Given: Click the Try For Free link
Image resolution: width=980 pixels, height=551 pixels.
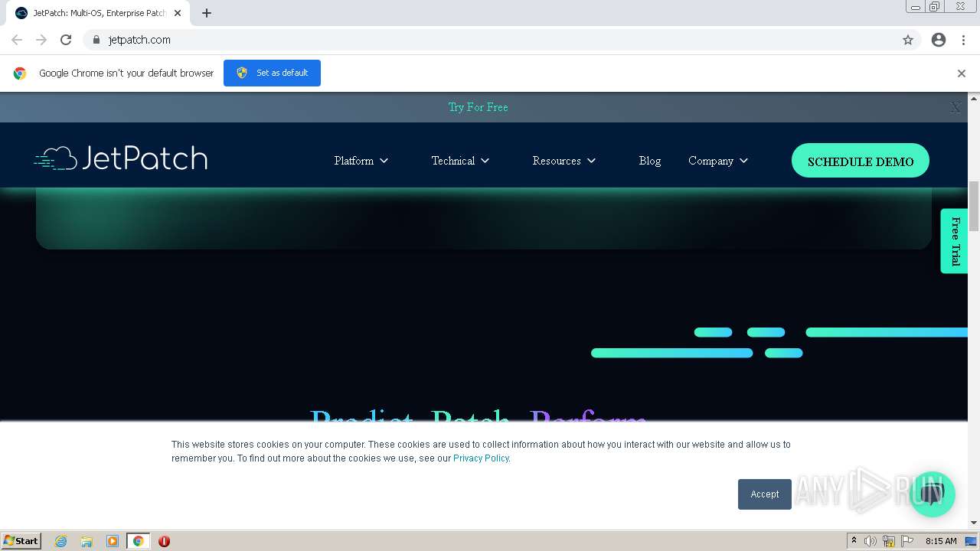Looking at the screenshot, I should coord(479,107).
